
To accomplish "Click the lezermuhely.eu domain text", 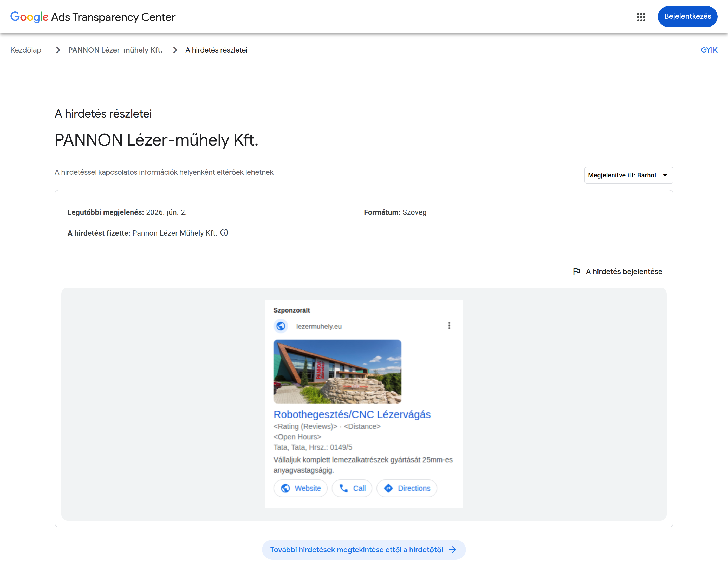I will [x=319, y=326].
